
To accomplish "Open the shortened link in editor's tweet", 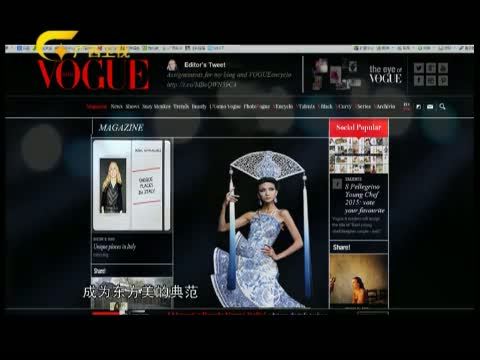I will pos(202,85).
